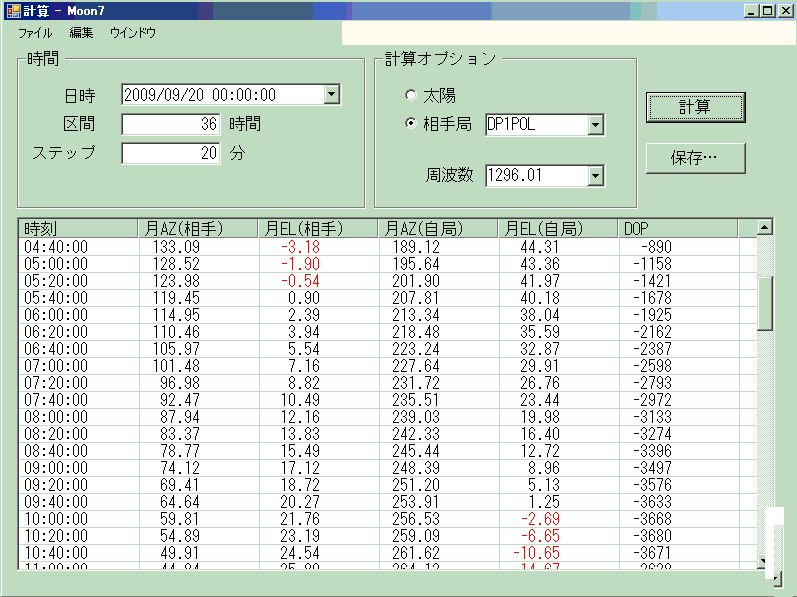Click the ステップ minutes input field
This screenshot has height=597, width=797.
tap(170, 154)
